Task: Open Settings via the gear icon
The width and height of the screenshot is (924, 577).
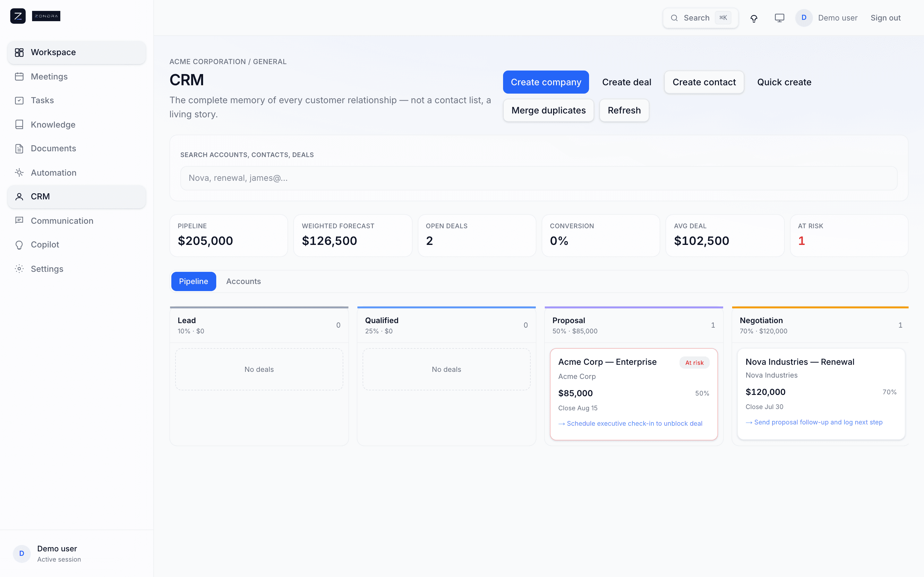Action: (x=19, y=269)
